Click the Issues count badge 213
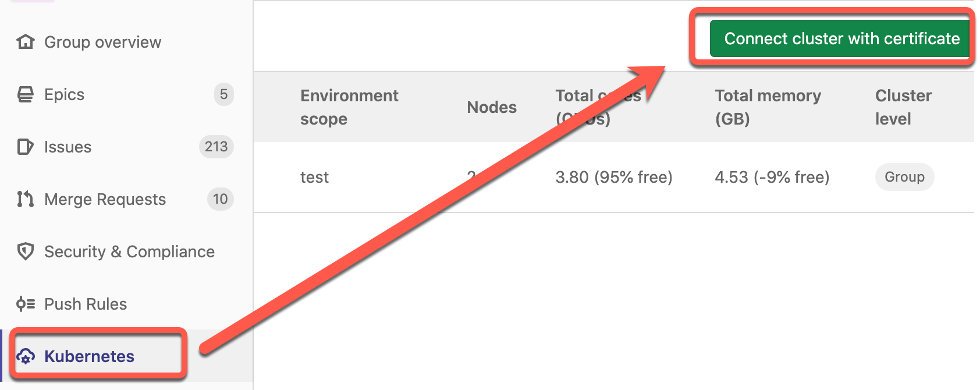 click(x=216, y=147)
